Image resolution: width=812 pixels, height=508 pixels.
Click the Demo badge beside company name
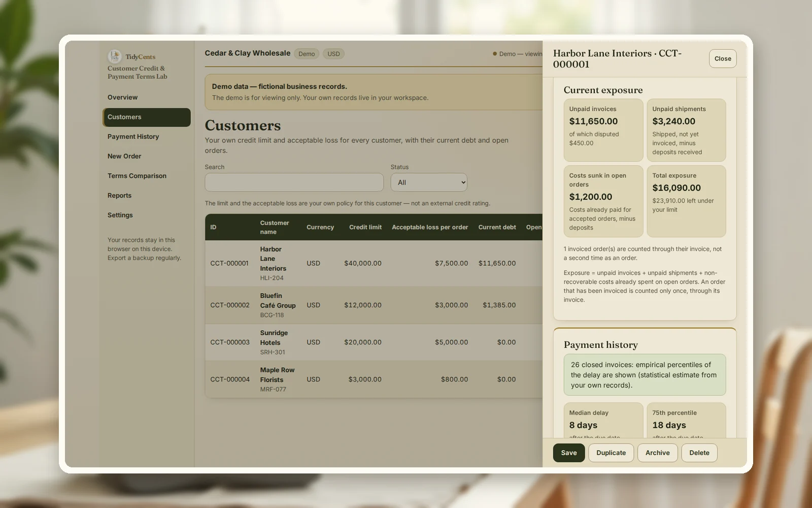tap(307, 54)
